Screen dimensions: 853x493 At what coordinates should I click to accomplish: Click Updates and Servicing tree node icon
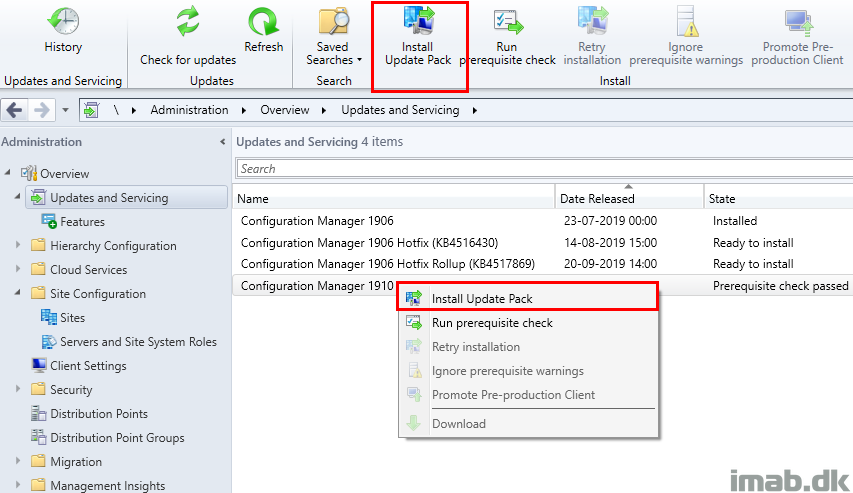pos(38,198)
